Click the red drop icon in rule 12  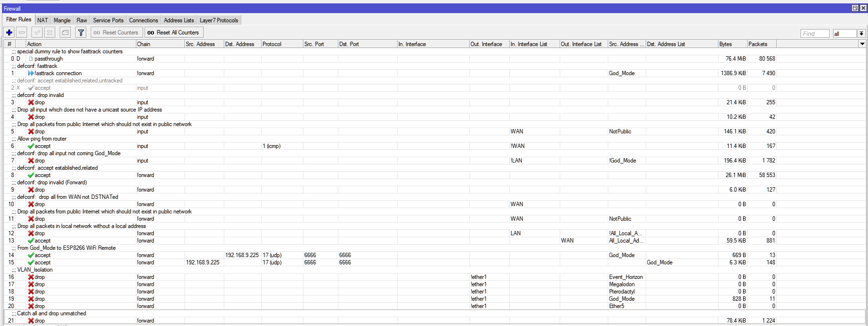tap(31, 233)
